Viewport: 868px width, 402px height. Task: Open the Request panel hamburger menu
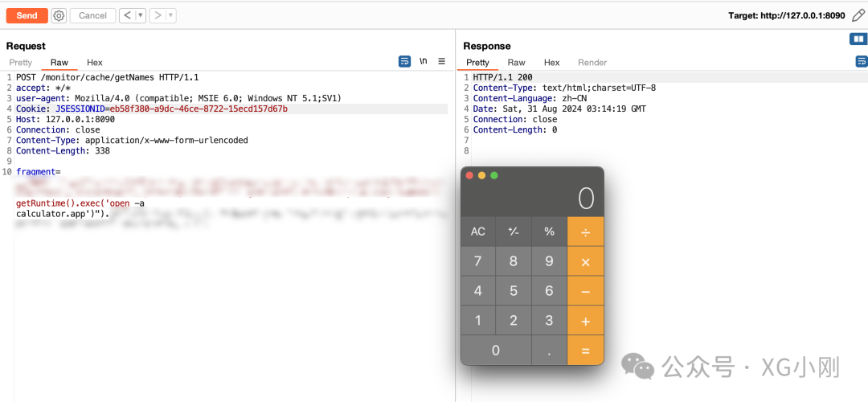[x=442, y=61]
